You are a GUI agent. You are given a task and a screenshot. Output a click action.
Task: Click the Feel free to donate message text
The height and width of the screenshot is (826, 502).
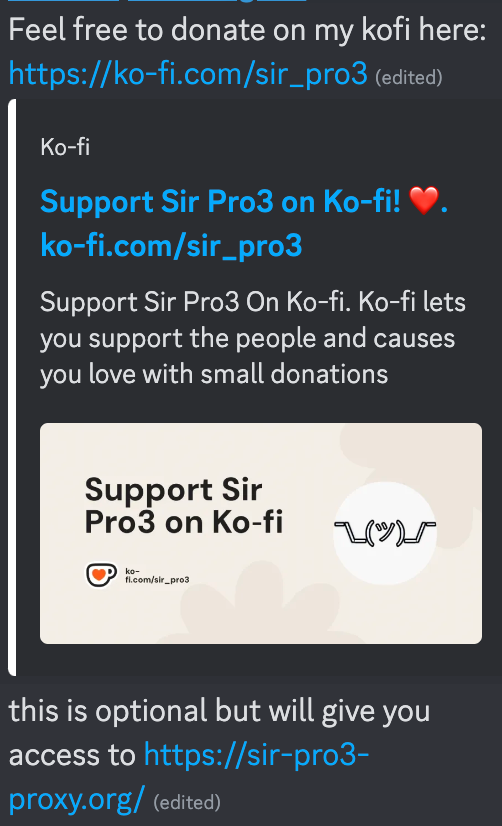(248, 30)
